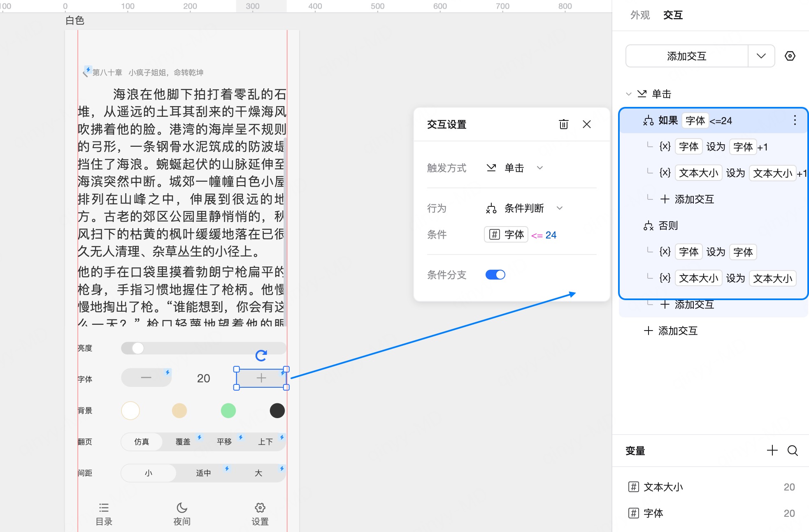Select the 交互 tab
809x532 pixels.
[673, 15]
